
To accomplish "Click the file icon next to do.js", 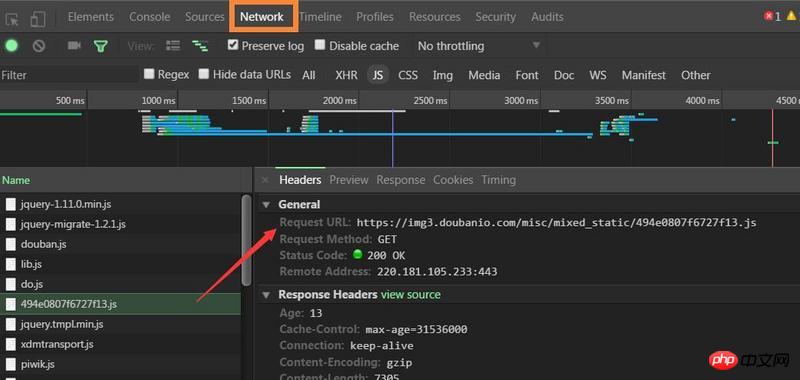I will (x=11, y=284).
